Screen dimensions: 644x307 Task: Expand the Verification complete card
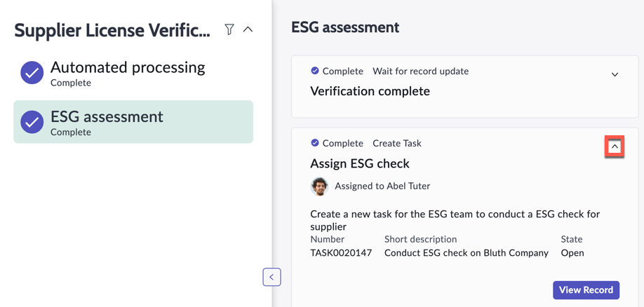tap(615, 74)
